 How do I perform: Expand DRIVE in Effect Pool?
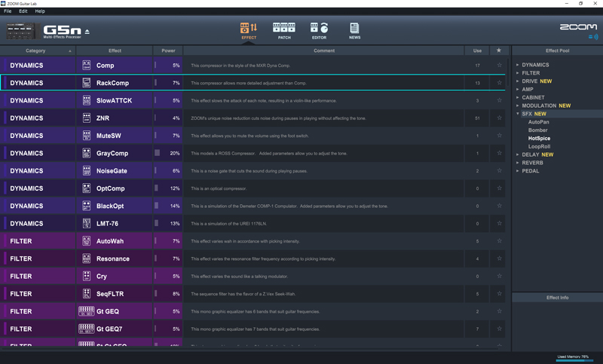[x=518, y=81]
